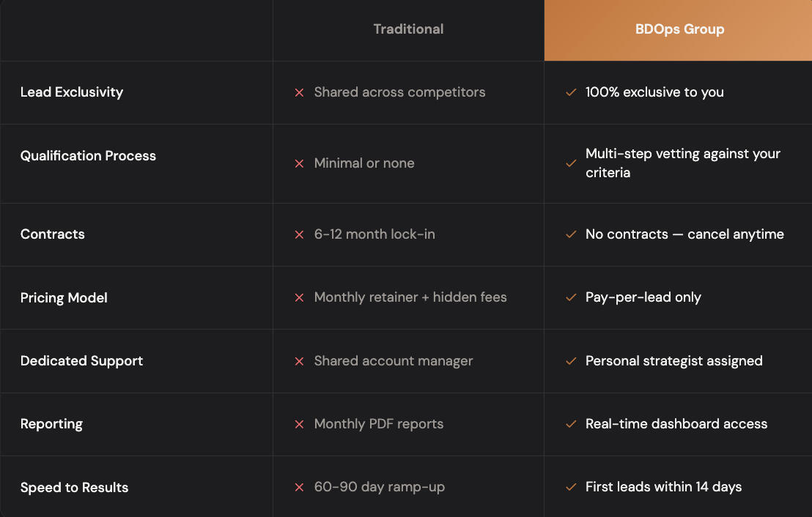Image resolution: width=812 pixels, height=517 pixels.
Task: Click the Speed to Results row label
Action: point(74,488)
